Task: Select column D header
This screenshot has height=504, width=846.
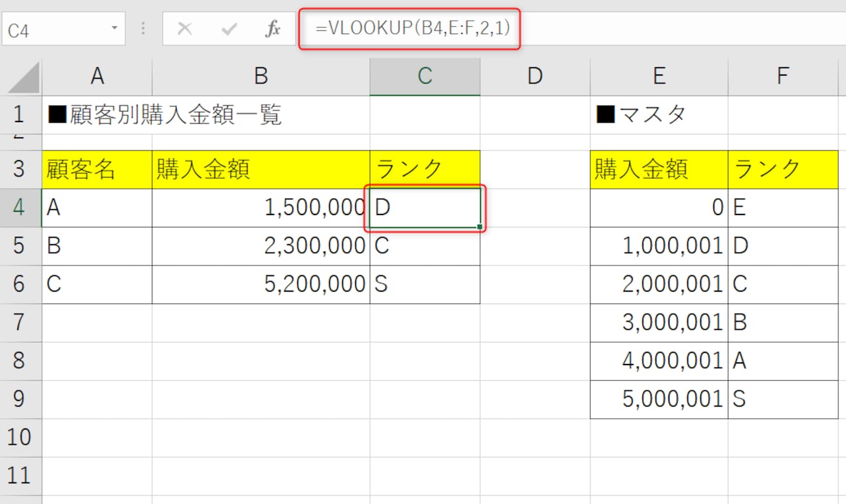Action: pyautogui.click(x=535, y=76)
